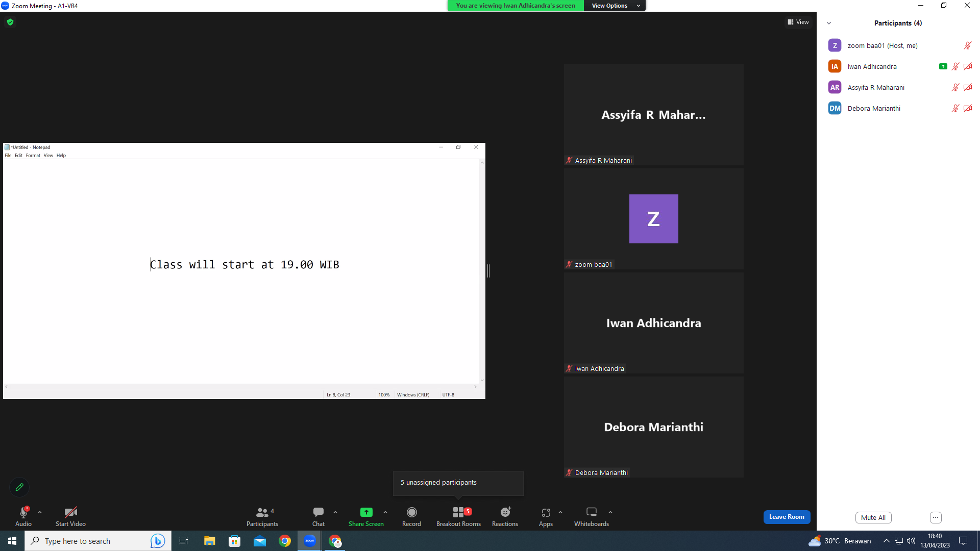
Task: Open weather widget showing 30°C Berawan
Action: (x=840, y=541)
